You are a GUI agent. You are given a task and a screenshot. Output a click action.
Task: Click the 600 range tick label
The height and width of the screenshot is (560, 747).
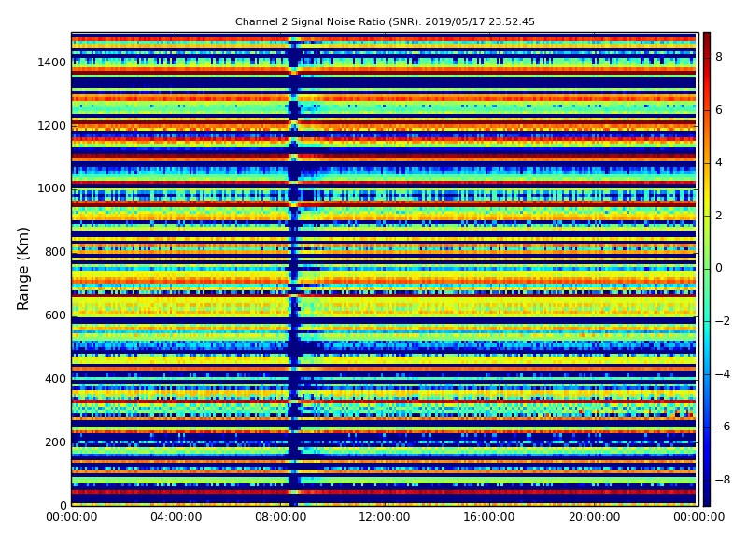coord(55,315)
